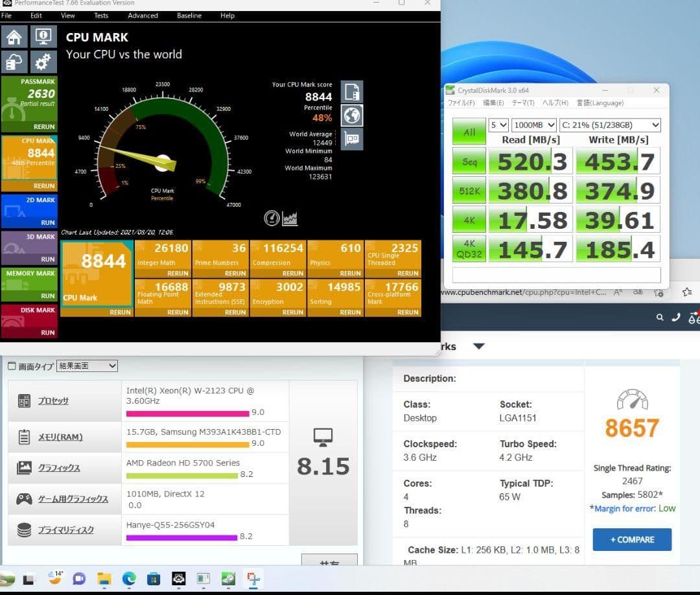The image size is (700, 595).
Task: Switch to the distribution chart view icon
Action: [290, 218]
